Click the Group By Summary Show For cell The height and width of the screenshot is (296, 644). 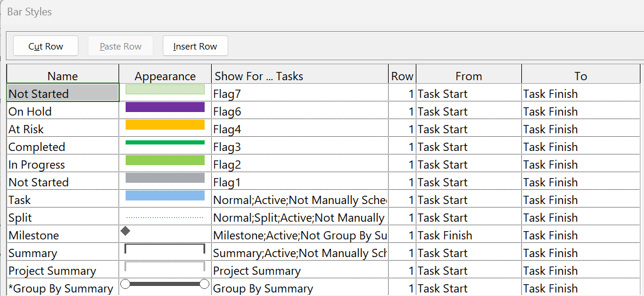point(300,288)
